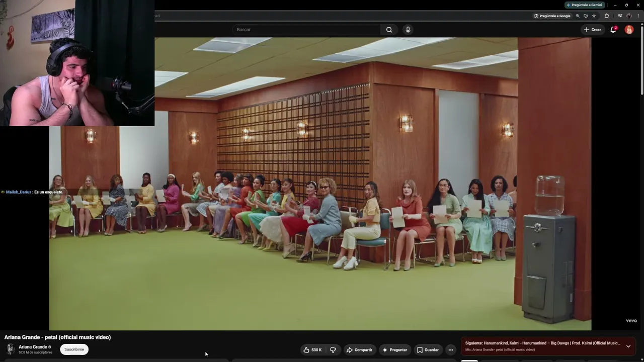644x362 pixels.
Task: Click the petal music video player
Action: (x=320, y=184)
